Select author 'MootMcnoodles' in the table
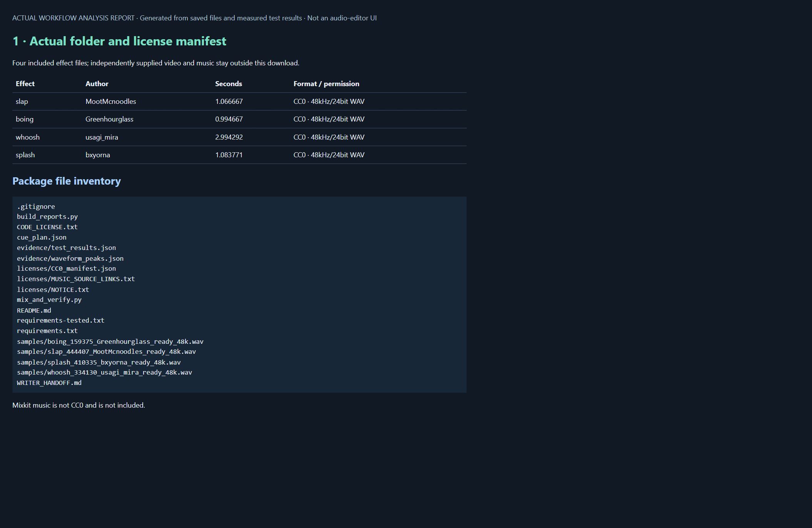The width and height of the screenshot is (812, 528). click(x=111, y=102)
